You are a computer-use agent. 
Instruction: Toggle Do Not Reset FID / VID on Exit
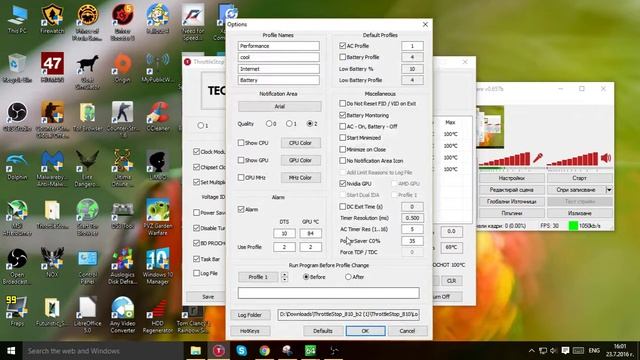[342, 104]
